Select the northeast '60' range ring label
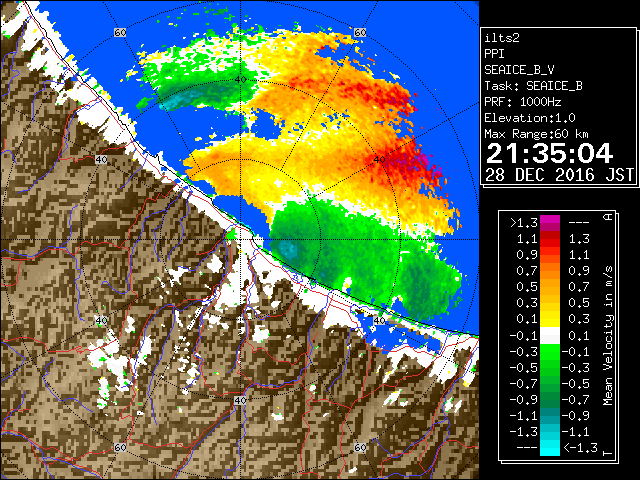 (360, 33)
